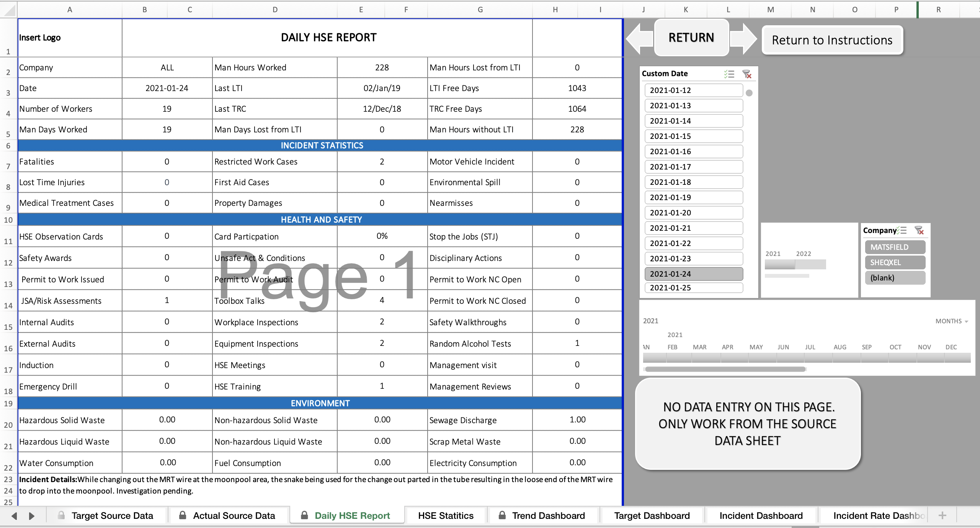The height and width of the screenshot is (528, 980).
Task: Click the Toolbox Talks label cell
Action: [275, 300]
